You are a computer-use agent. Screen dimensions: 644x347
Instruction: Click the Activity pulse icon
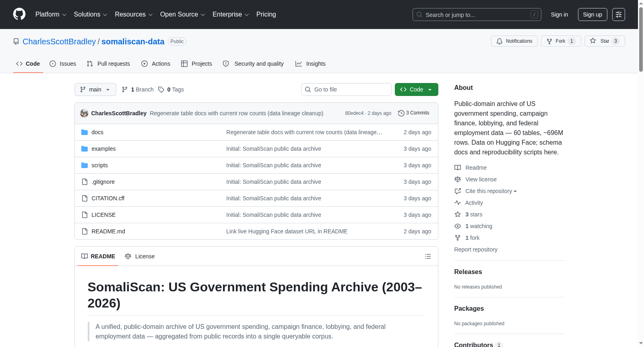(x=458, y=203)
